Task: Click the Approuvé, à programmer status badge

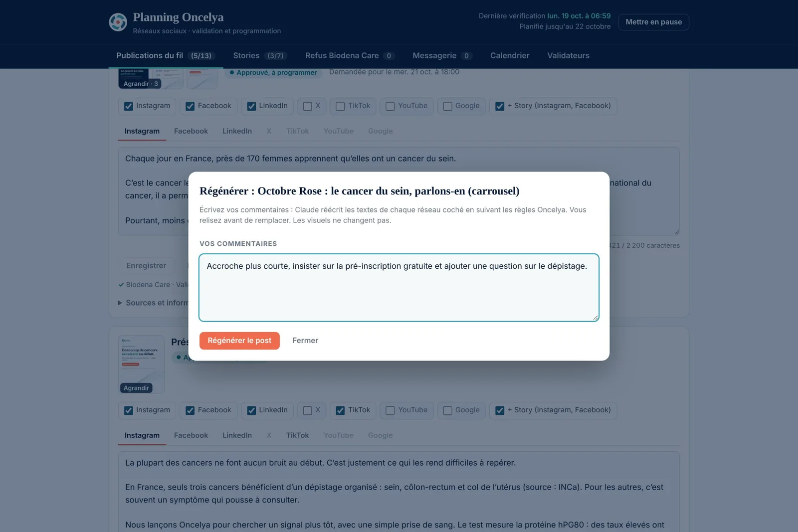Action: [x=273, y=72]
